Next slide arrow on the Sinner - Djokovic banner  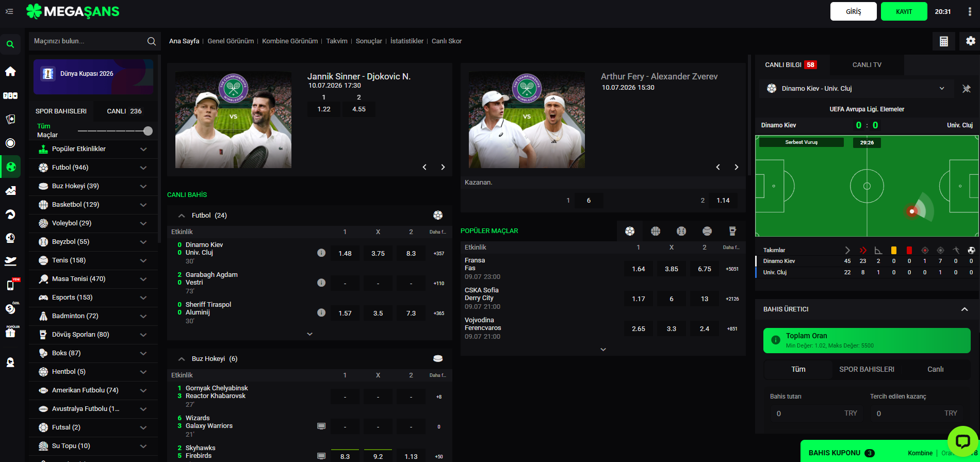point(443,167)
